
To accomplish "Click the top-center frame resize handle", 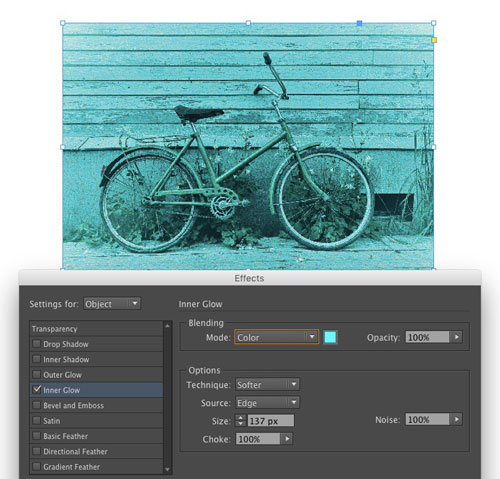I will pyautogui.click(x=248, y=23).
